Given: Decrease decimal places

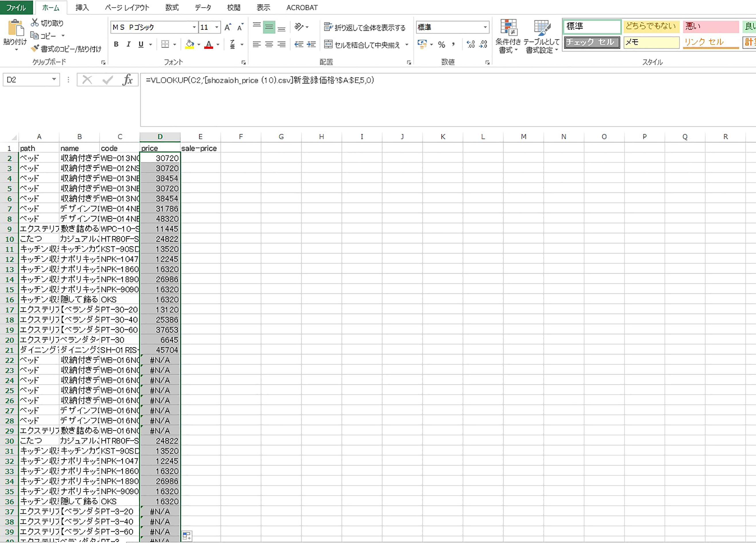Looking at the screenshot, I should point(483,44).
